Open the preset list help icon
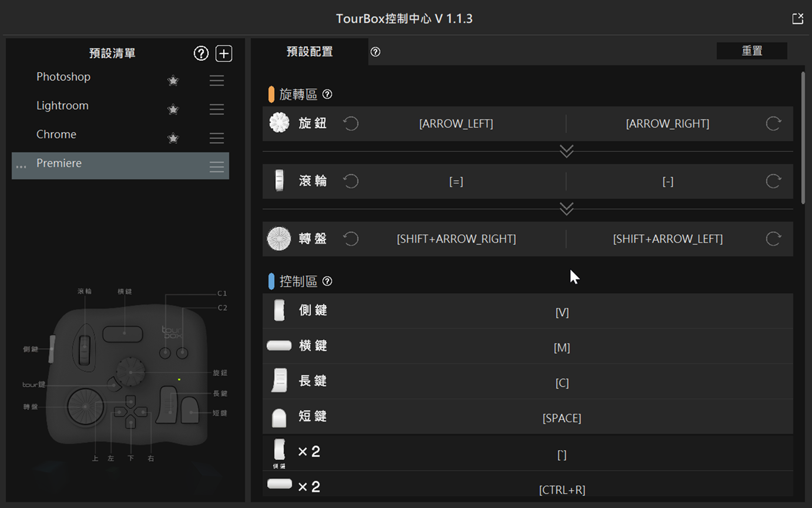Image resolution: width=812 pixels, height=508 pixels. tap(201, 54)
